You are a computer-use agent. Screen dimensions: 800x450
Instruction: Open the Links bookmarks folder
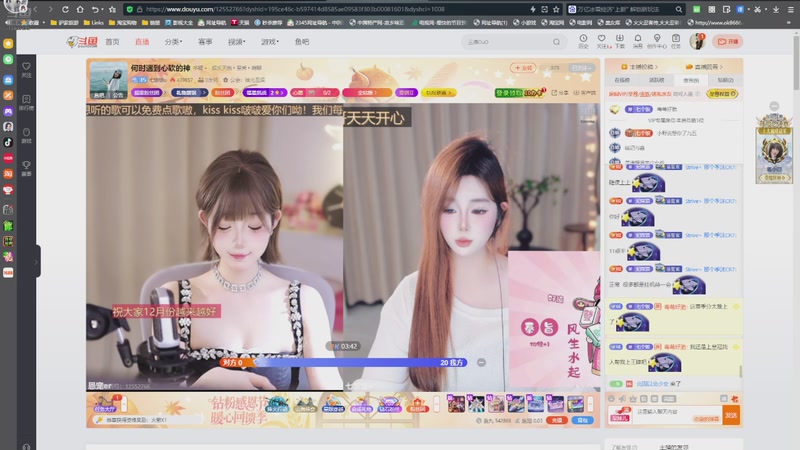[x=93, y=22]
